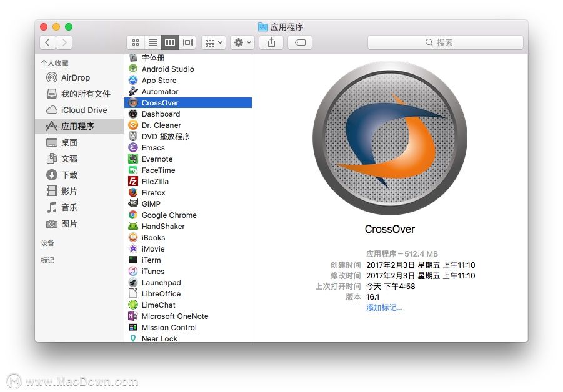This screenshot has width=563, height=392.
Task: Open 桌面 in the sidebar
Action: [79, 142]
